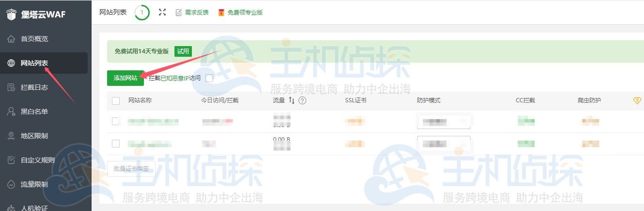Check the select-all checkbox beside 网站名称

pyautogui.click(x=116, y=101)
